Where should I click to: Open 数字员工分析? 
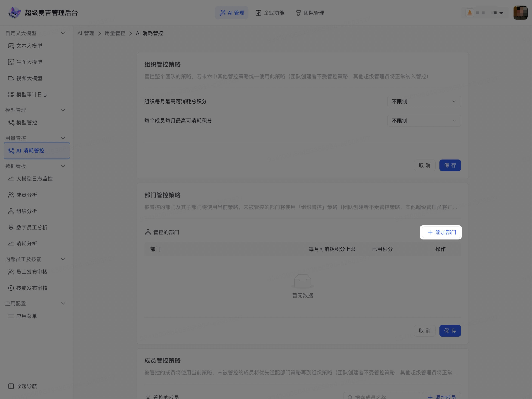37,227
